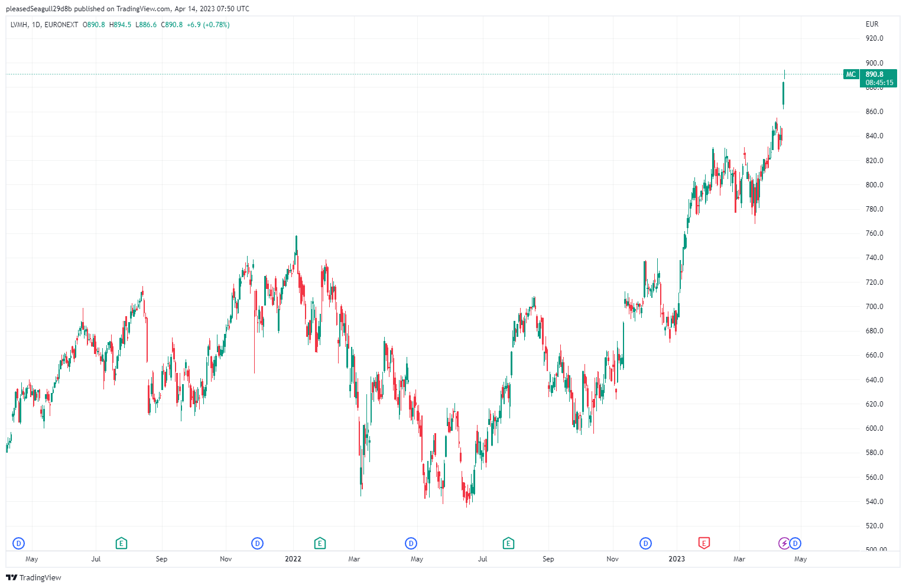Click the 860.0 price axis label
Viewport: 906px width, 588px height.
(875, 112)
